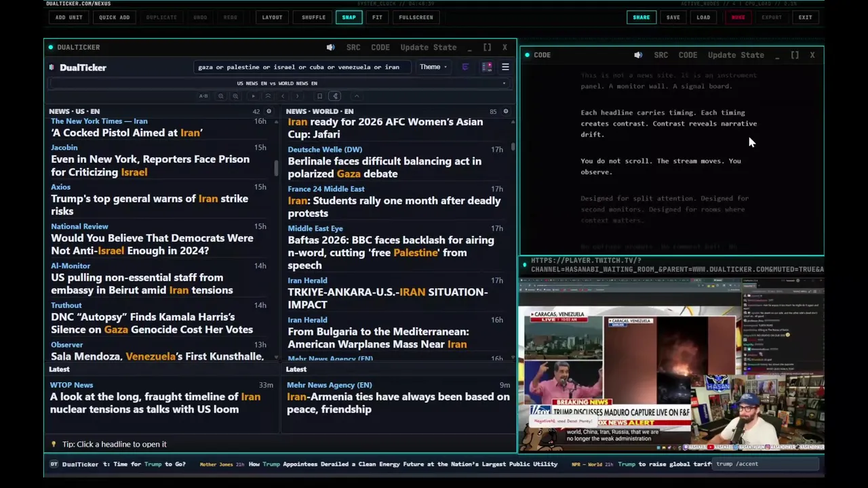868x488 pixels.
Task: Open Al-Monitor Beirut embassy headline
Action: (x=142, y=283)
